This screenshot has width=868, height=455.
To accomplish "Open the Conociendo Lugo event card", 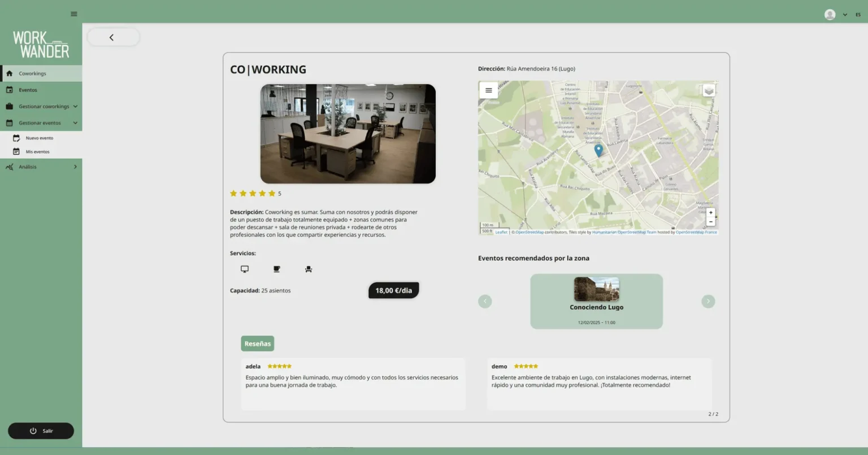I will pyautogui.click(x=596, y=301).
